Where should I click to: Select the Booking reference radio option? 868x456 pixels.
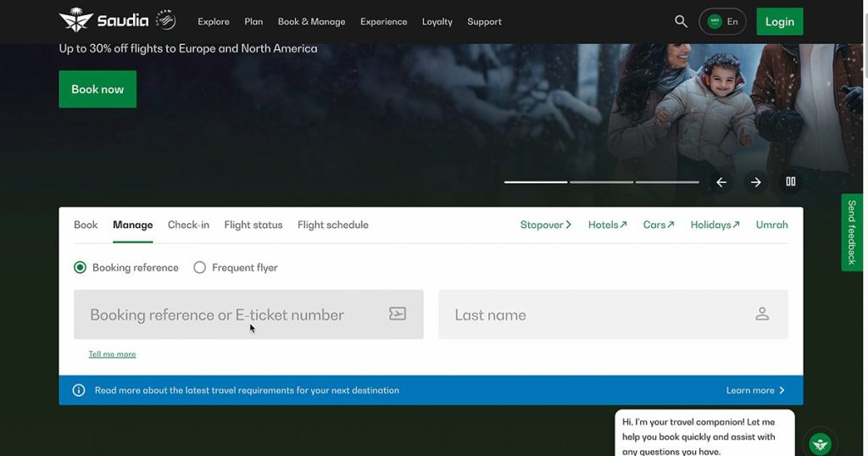81,268
